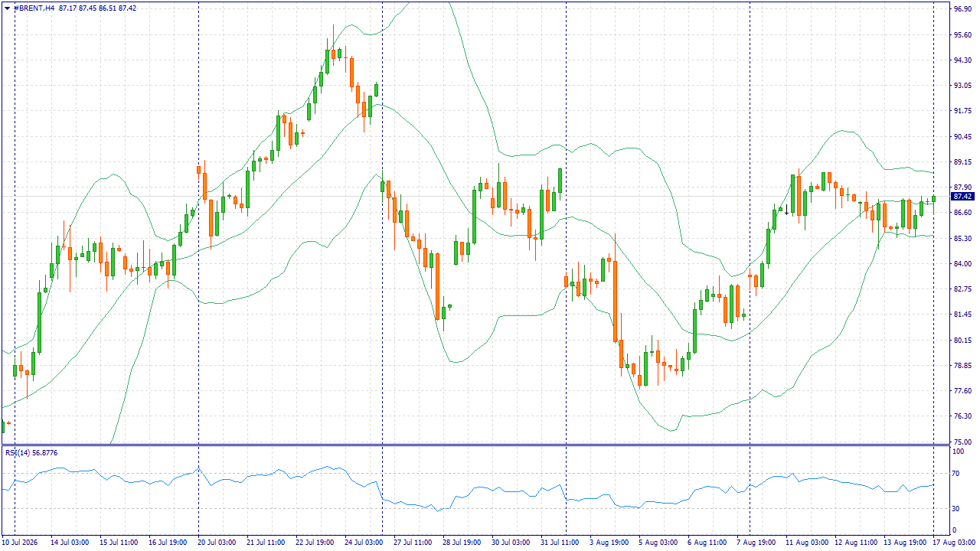Image resolution: width=980 pixels, height=551 pixels.
Task: Click the #BRENT,H4 chart title text
Action: [x=34, y=8]
